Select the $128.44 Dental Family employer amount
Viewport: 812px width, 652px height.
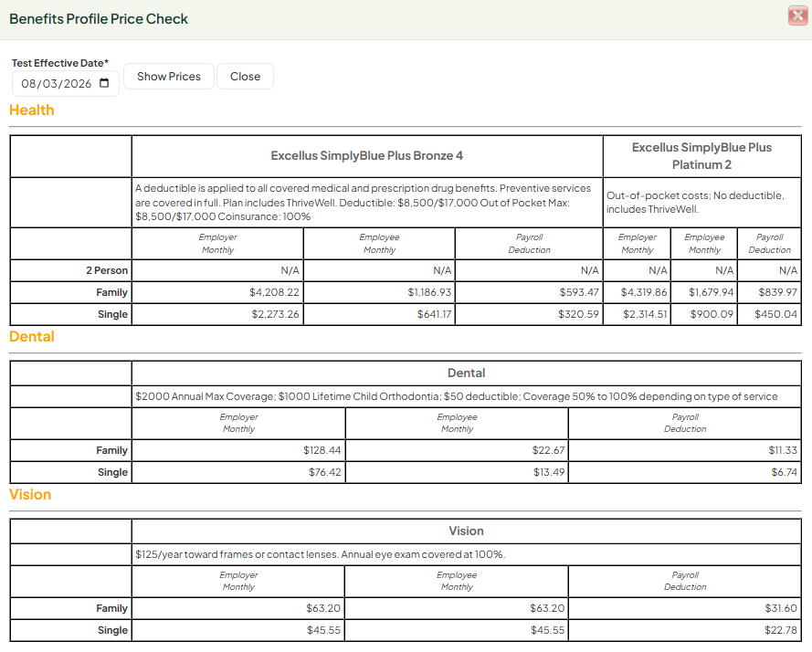point(322,450)
